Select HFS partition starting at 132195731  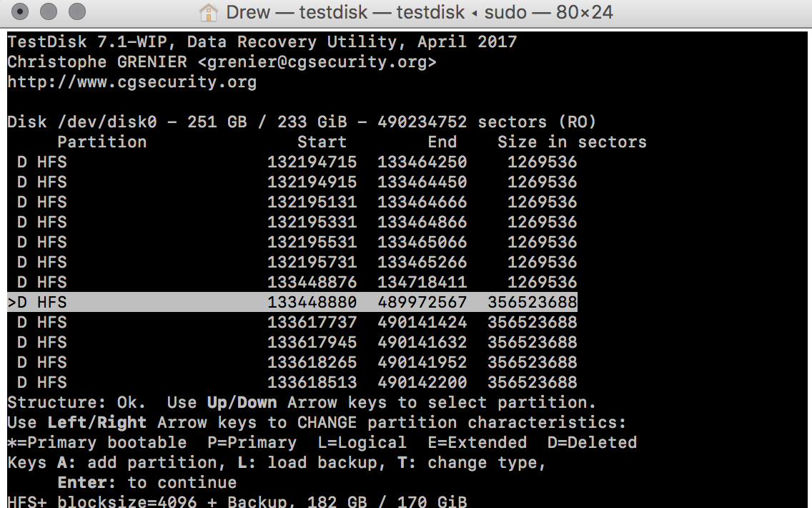point(292,263)
